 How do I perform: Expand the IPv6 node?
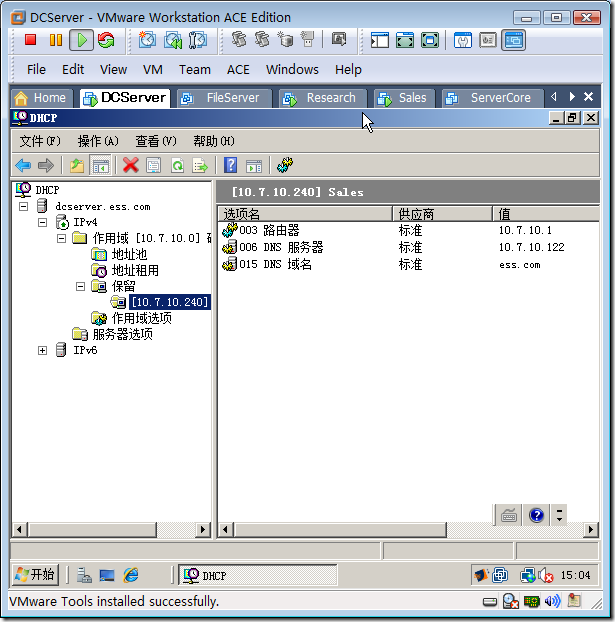42,350
